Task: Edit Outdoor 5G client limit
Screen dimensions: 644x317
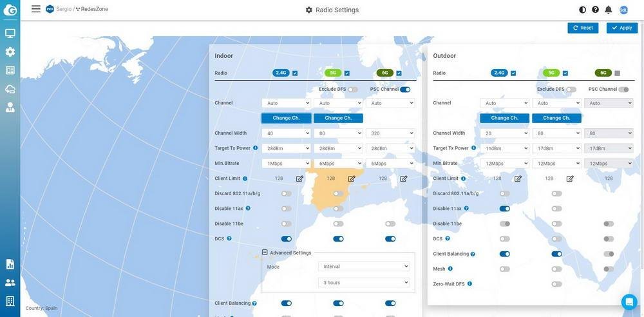Action: [570, 178]
